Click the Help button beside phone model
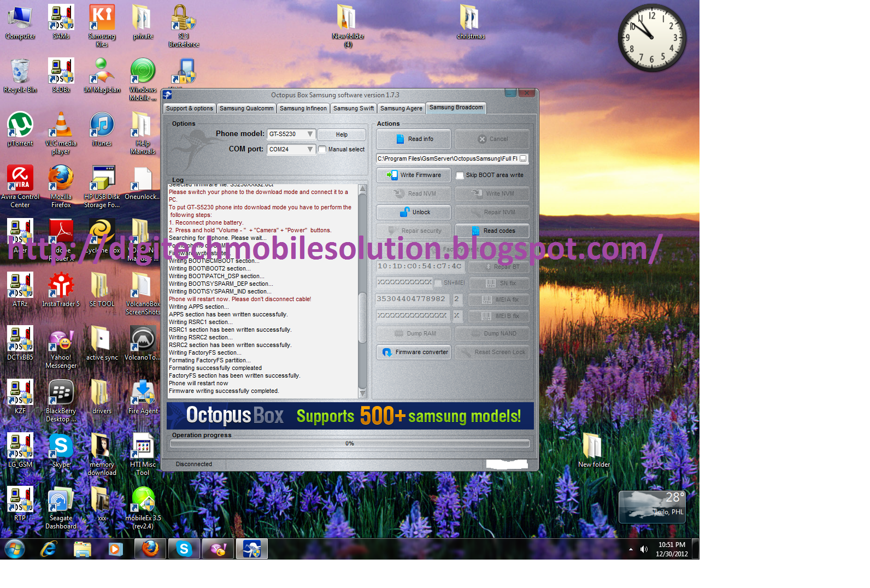Image resolution: width=870 pixels, height=588 pixels. pyautogui.click(x=342, y=134)
